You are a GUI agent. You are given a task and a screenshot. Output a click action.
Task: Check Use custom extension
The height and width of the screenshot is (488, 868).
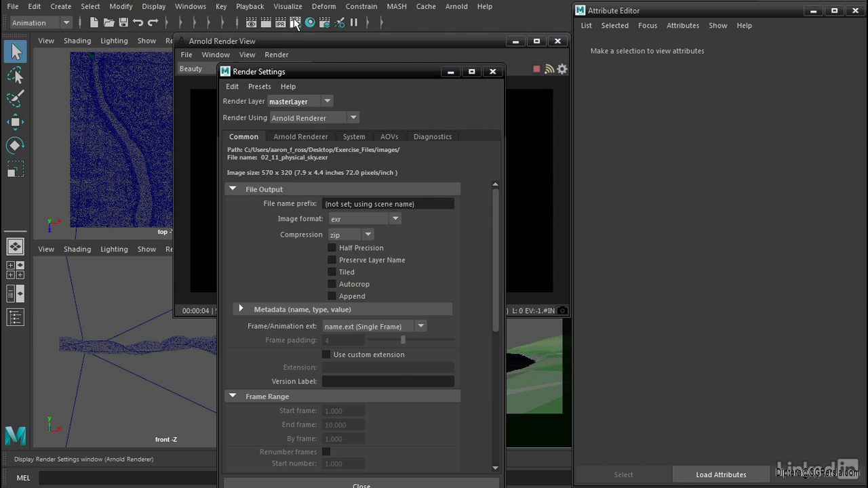326,354
